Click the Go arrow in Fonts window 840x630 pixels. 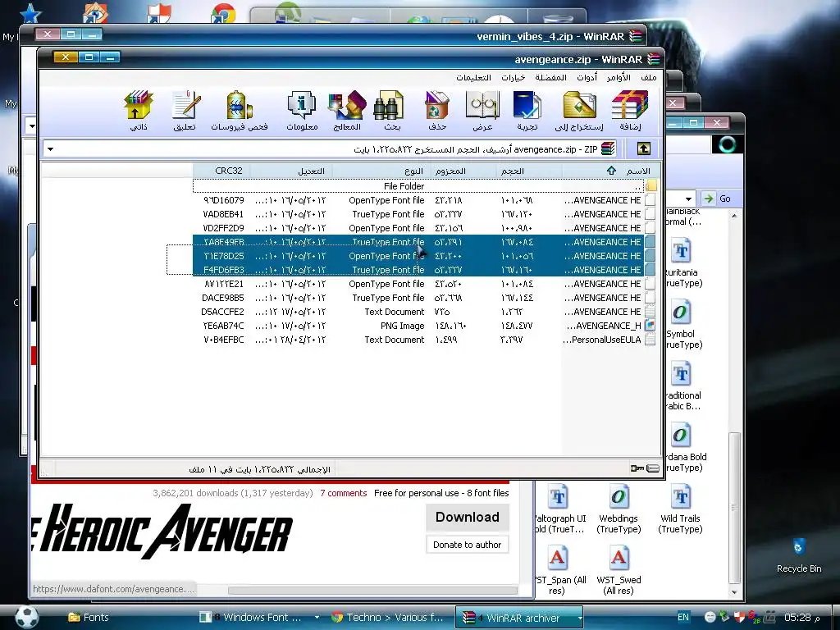click(709, 199)
